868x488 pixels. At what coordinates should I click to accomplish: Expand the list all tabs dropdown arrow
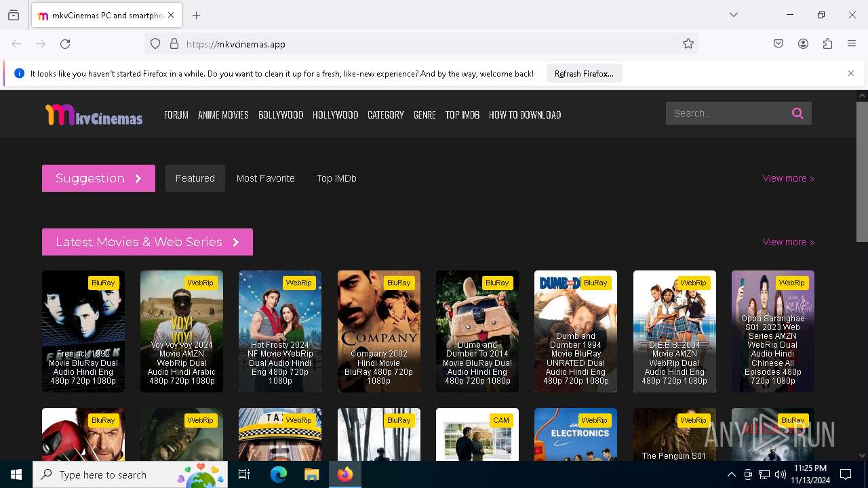tap(734, 15)
